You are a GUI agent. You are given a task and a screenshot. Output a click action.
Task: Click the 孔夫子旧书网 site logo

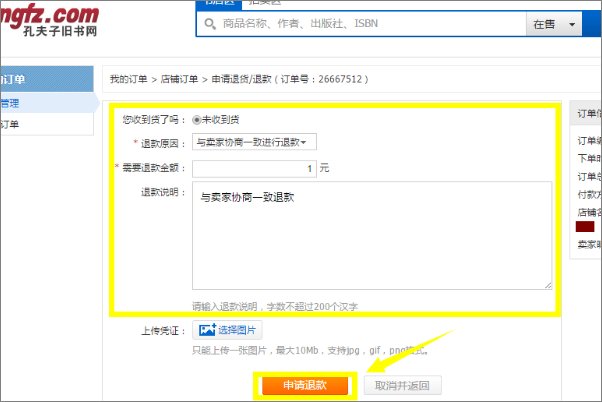coord(50,21)
